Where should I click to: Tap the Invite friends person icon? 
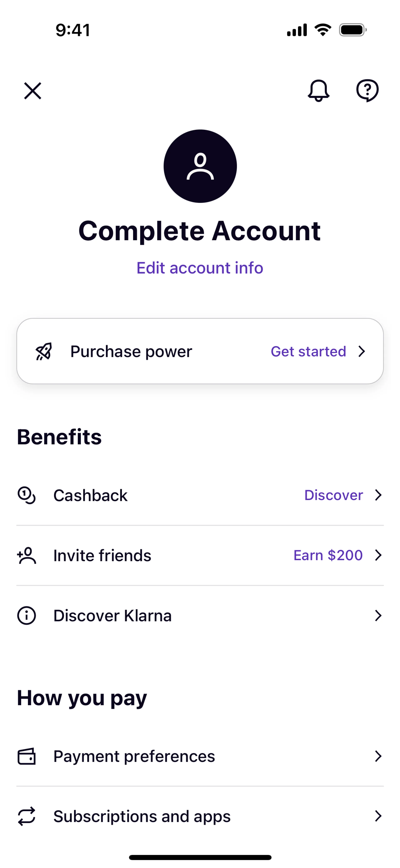click(27, 555)
